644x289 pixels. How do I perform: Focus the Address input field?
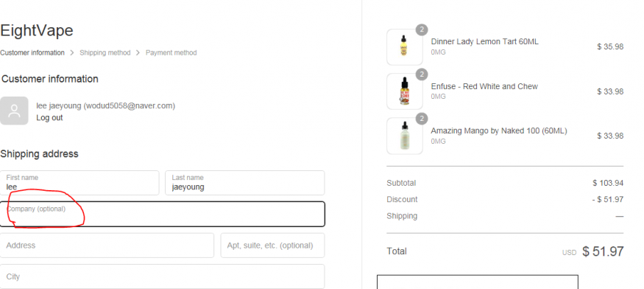tap(107, 246)
